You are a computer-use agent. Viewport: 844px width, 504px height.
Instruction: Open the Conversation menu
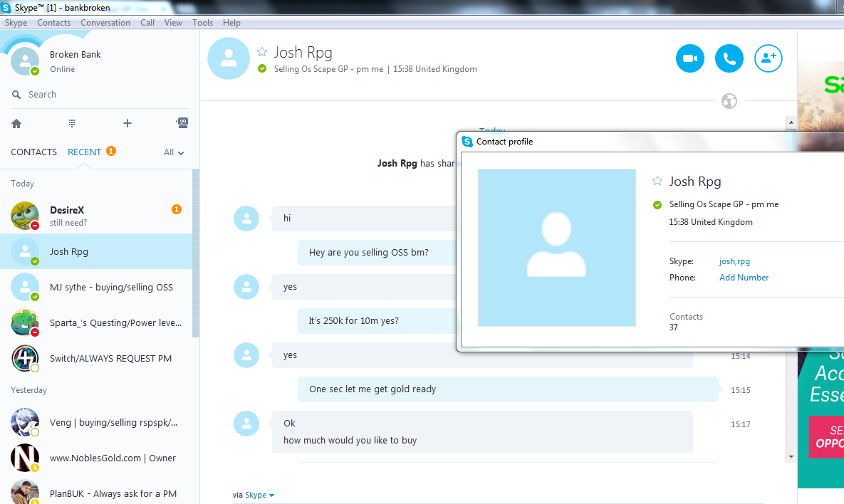(105, 23)
